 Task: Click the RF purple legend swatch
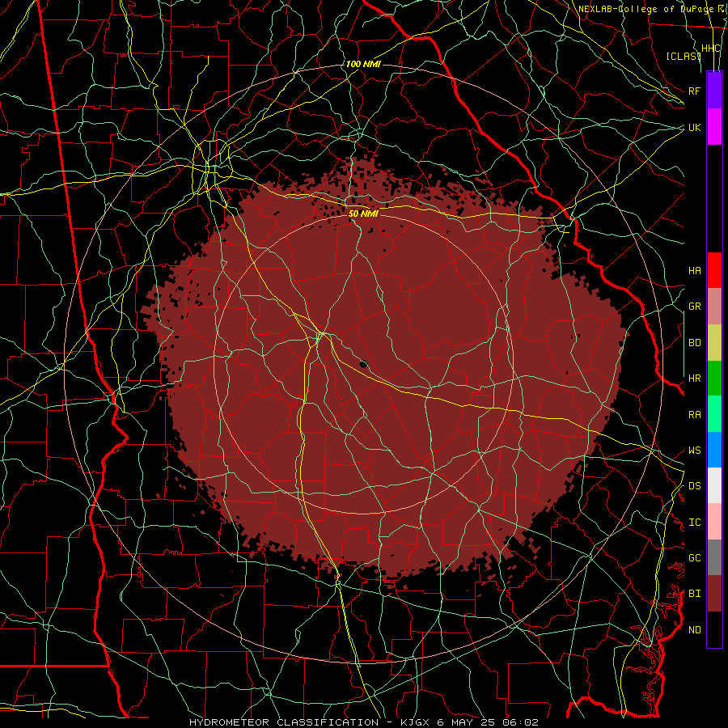coord(714,90)
